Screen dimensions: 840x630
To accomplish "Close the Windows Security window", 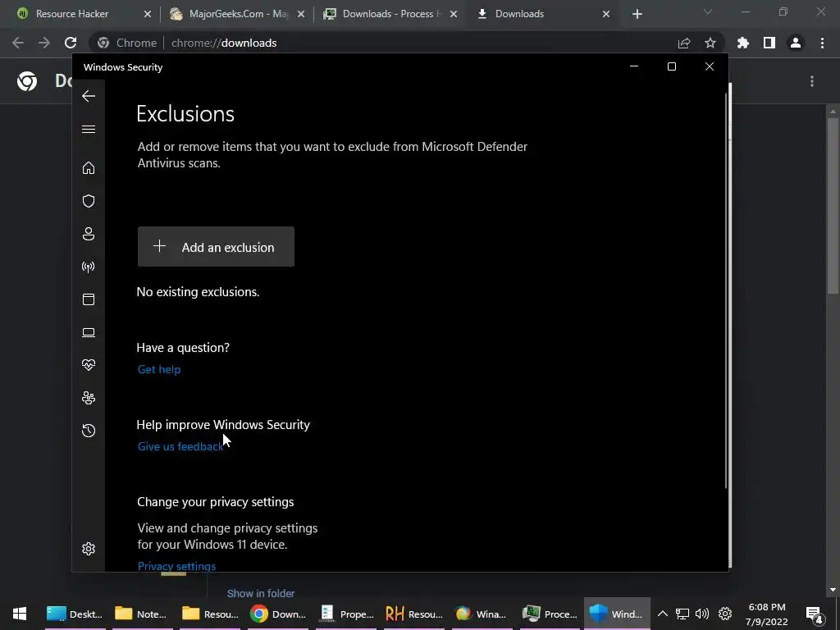I will [x=710, y=66].
